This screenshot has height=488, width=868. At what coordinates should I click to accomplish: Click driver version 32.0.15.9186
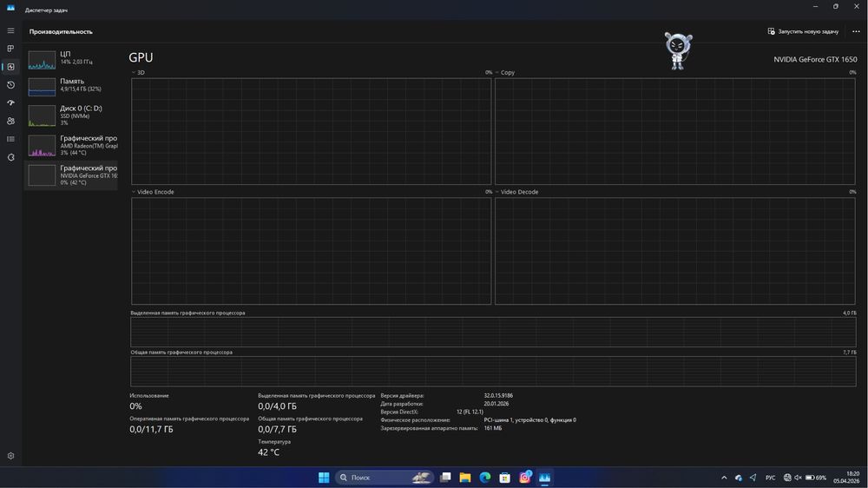pyautogui.click(x=498, y=395)
